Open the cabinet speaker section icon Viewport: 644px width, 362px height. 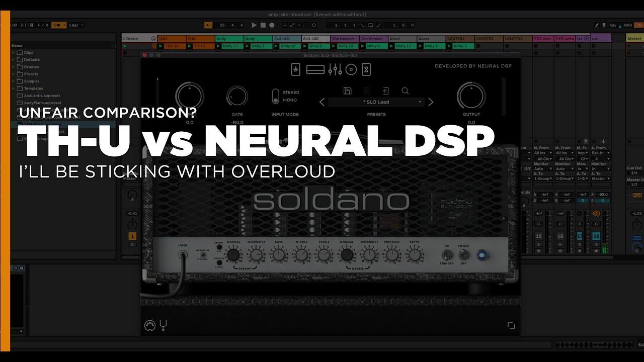click(x=351, y=70)
